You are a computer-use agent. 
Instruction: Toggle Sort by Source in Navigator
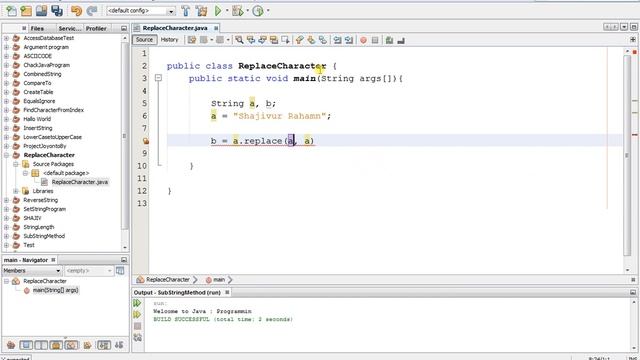tap(119, 345)
